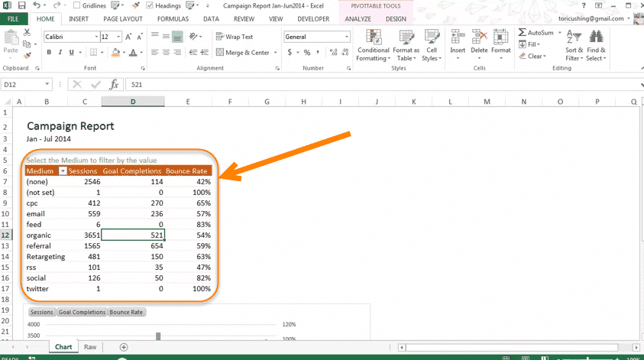This screenshot has height=360, width=644.
Task: Uncheck the Headings checkbox
Action: pos(149,5)
